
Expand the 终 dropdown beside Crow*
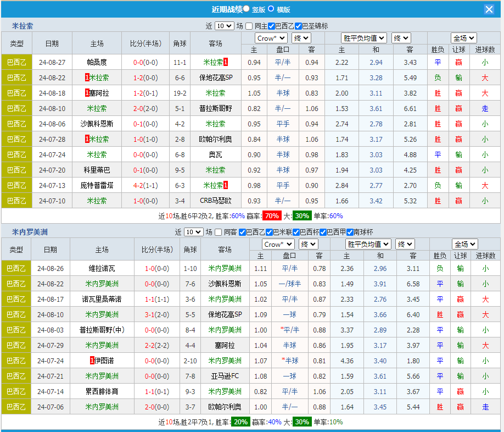[300, 38]
